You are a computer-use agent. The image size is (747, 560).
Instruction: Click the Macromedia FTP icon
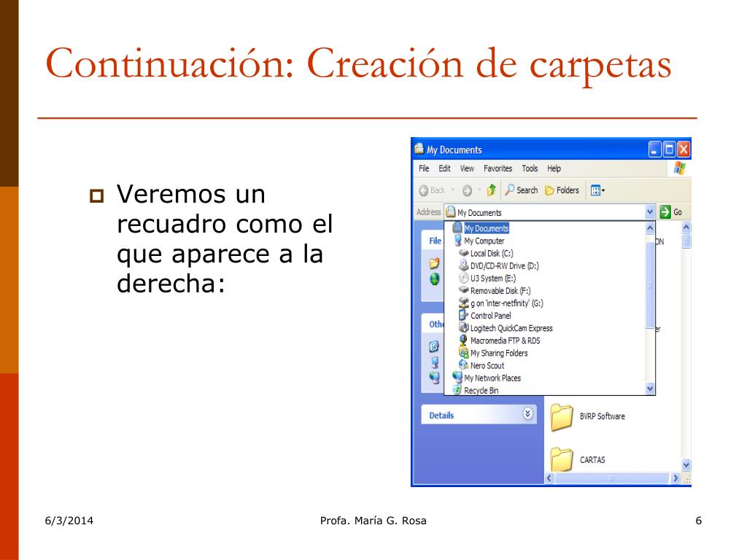coord(463,340)
